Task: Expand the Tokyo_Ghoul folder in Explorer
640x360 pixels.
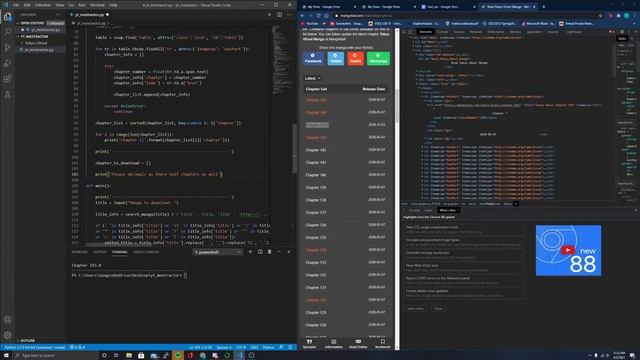Action: 36,43
